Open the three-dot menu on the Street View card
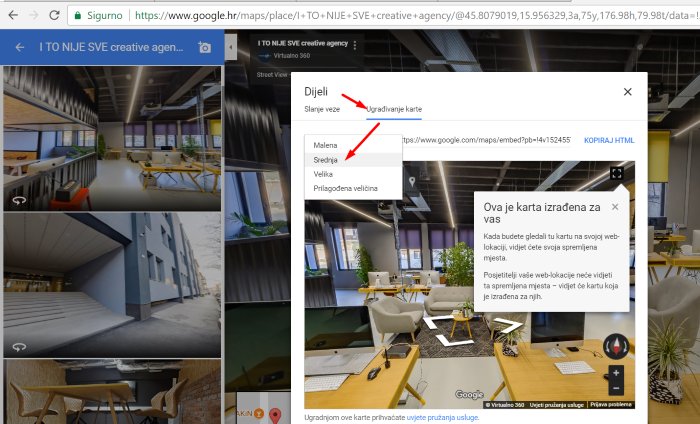 [x=354, y=45]
